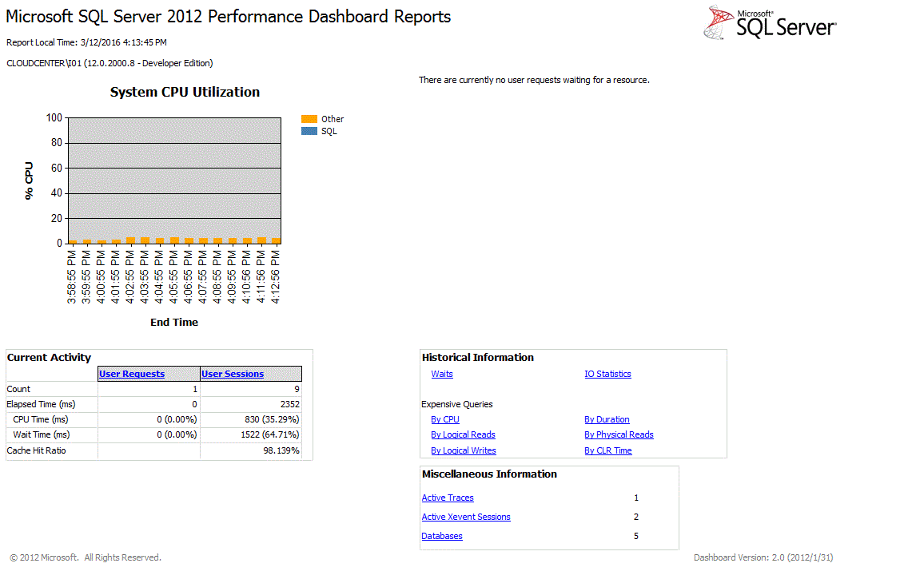The image size is (924, 587).
Task: Click the Microsoft SQL Server logo
Action: pos(770,22)
